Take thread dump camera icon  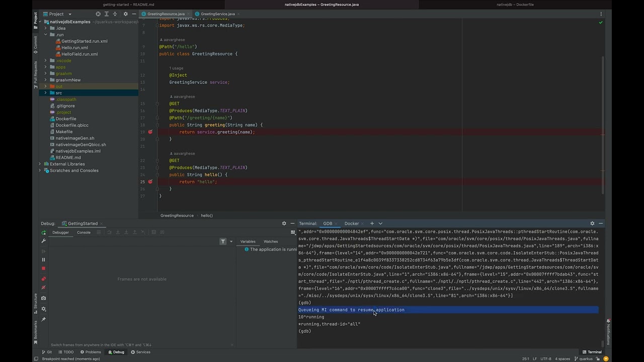[x=43, y=299]
